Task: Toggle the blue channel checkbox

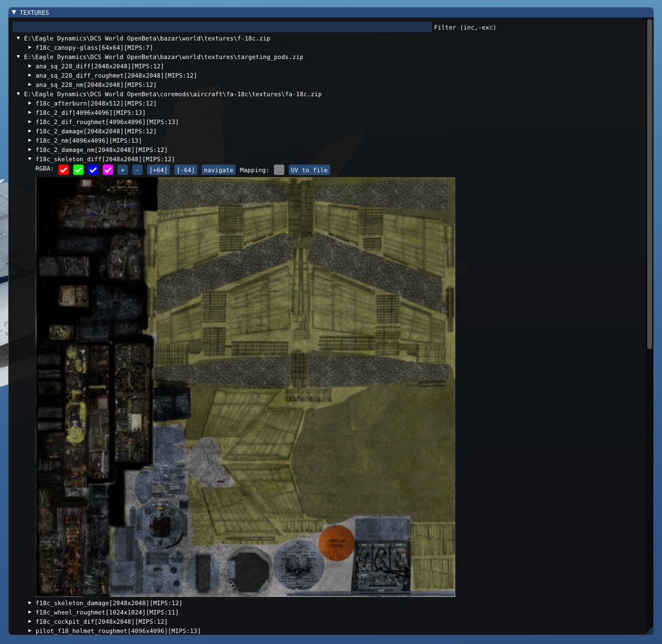Action: 93,170
